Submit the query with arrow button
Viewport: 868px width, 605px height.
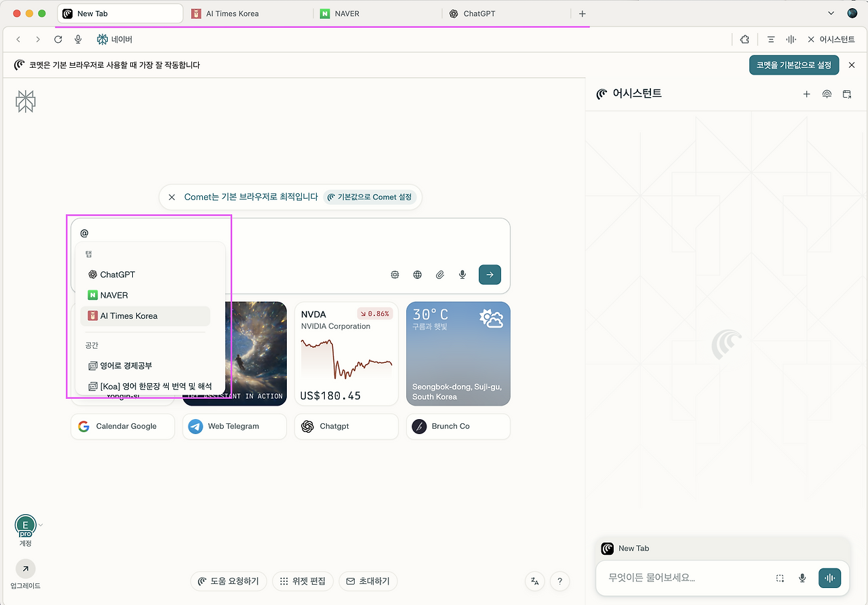(x=490, y=275)
